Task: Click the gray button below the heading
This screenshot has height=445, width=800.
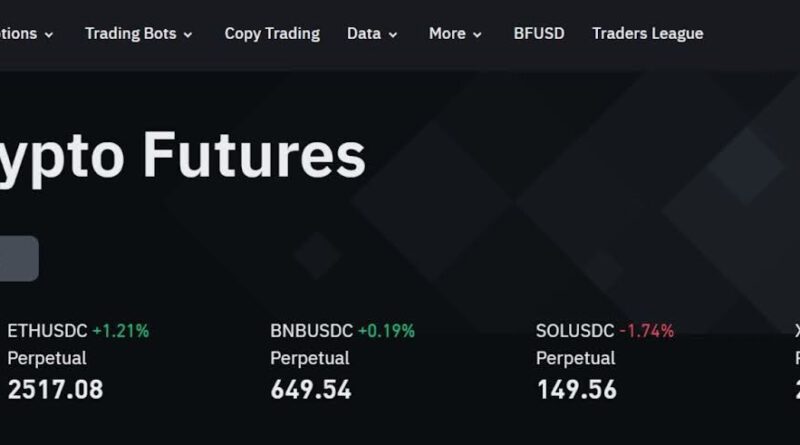Action: tap(18, 258)
